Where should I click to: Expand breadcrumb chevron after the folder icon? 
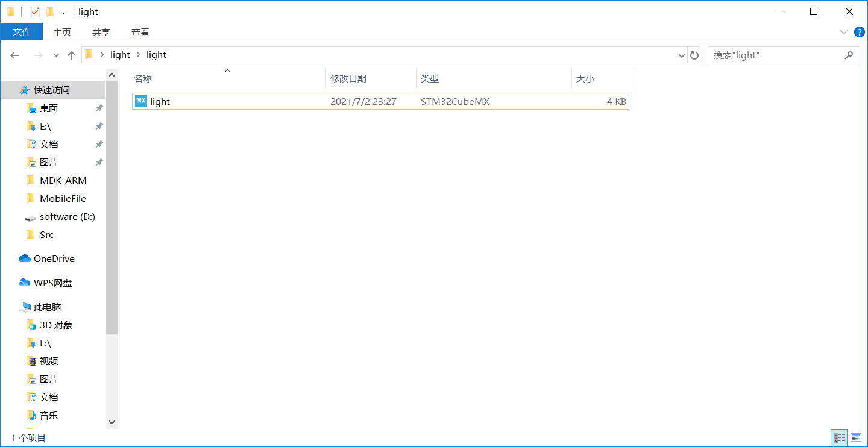[x=102, y=55]
